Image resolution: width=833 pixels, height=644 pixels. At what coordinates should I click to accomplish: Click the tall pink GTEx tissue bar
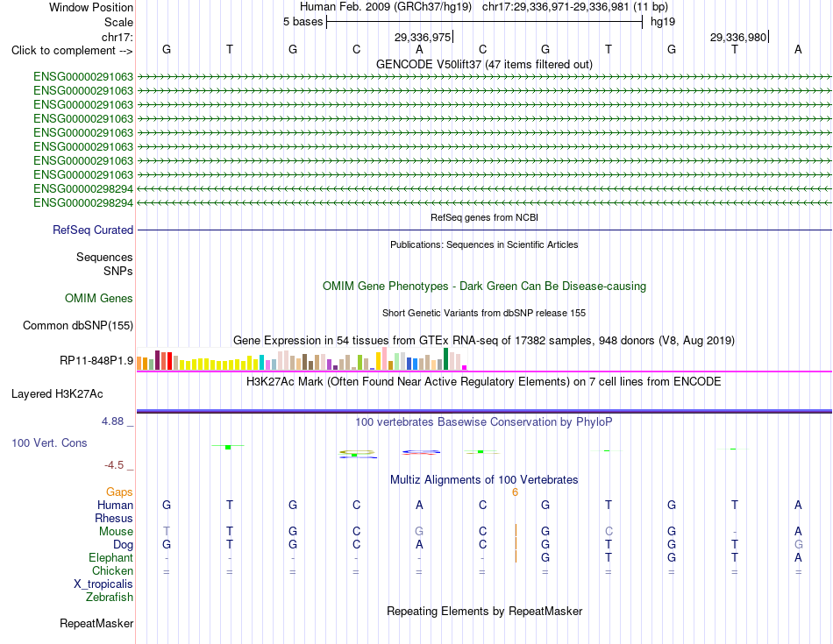(x=385, y=359)
